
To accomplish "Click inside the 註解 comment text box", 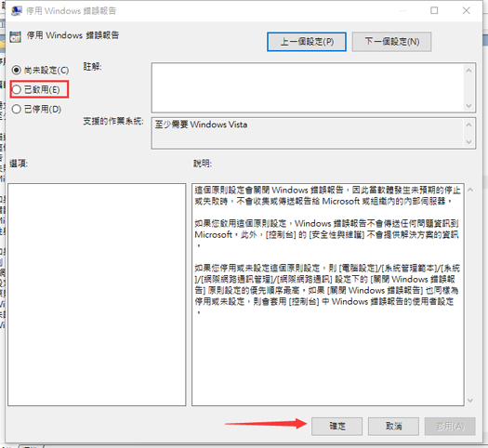I will pos(308,87).
